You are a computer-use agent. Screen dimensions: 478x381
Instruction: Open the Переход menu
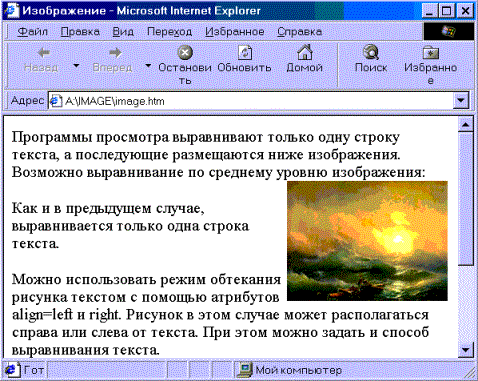coord(169,32)
